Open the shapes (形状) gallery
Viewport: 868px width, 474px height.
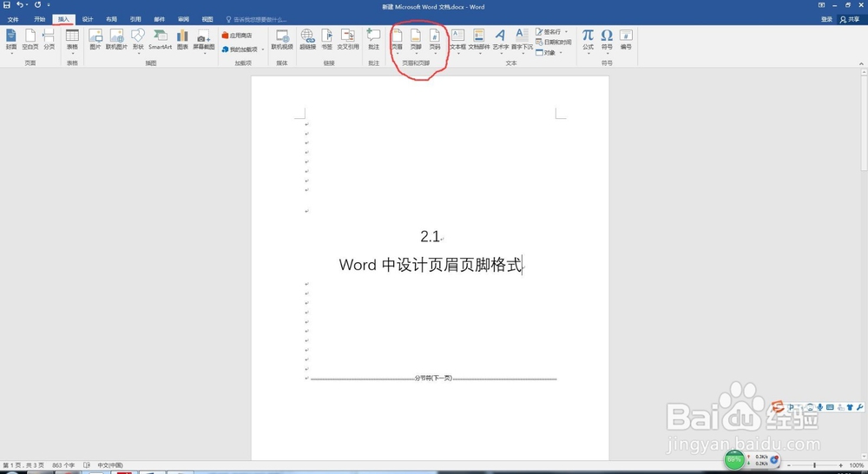pos(138,41)
